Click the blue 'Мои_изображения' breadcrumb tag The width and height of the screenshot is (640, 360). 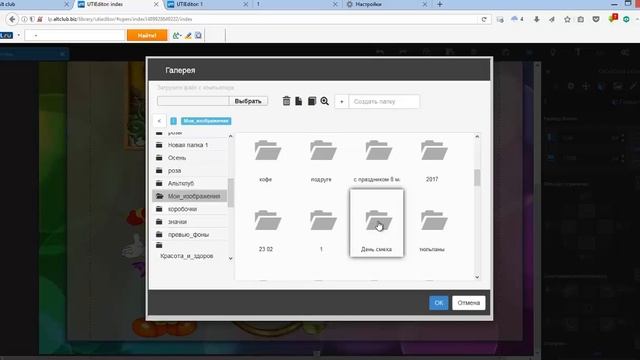pos(206,121)
